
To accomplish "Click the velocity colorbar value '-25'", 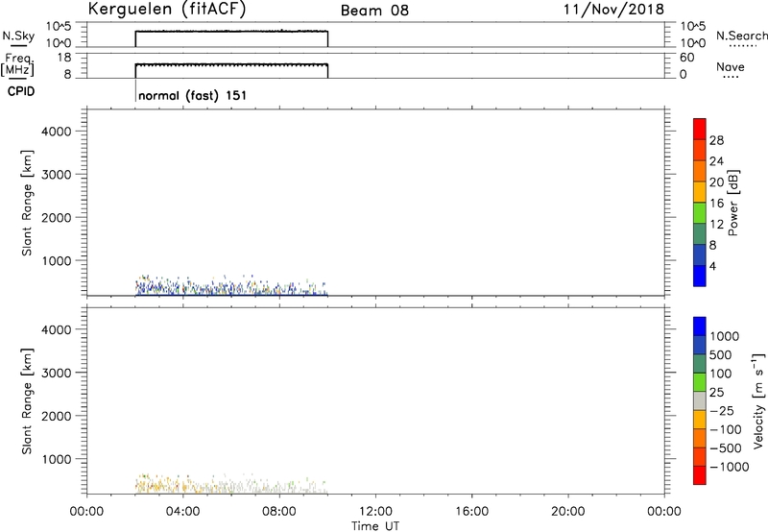I will (x=721, y=411).
